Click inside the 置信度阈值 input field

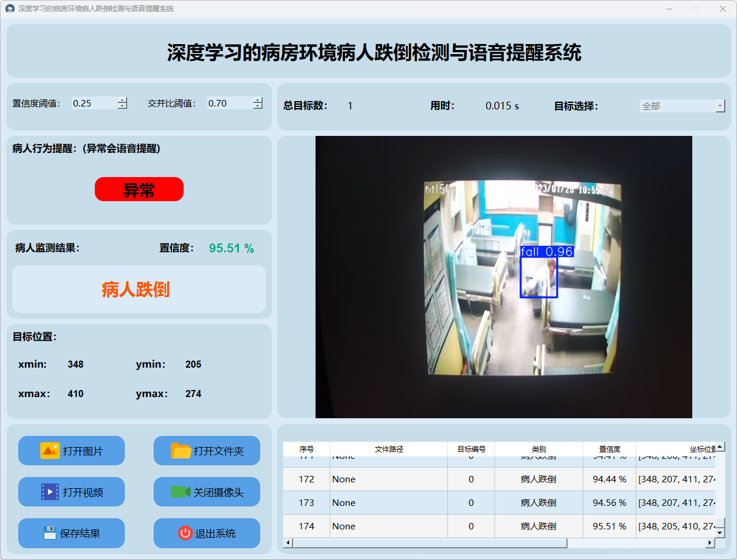93,104
